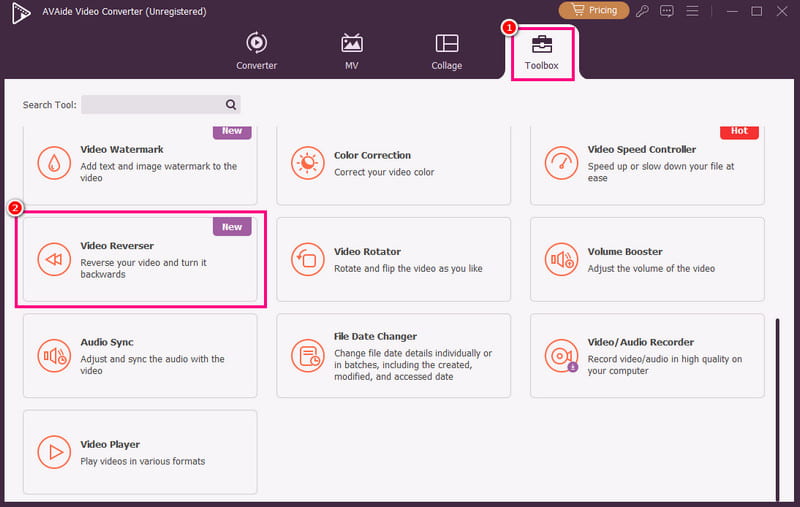Open the Video Rotator icon
This screenshot has width=800, height=507.
306,260
